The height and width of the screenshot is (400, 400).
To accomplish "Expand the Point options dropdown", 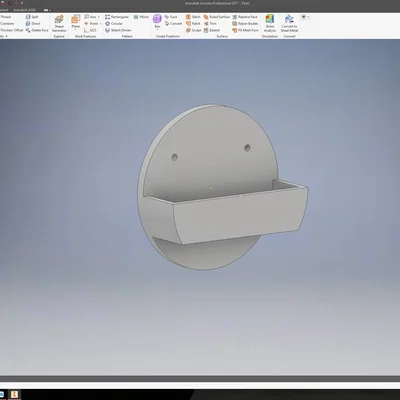I will [100, 23].
